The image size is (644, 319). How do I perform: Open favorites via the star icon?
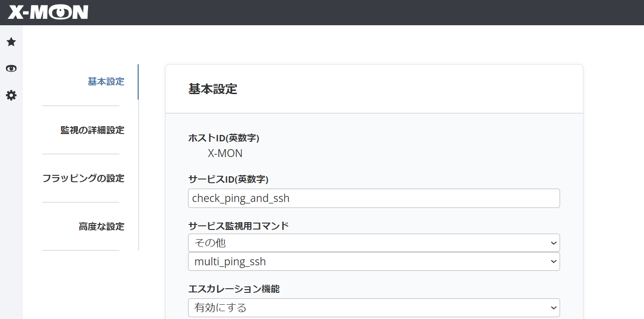click(x=11, y=42)
